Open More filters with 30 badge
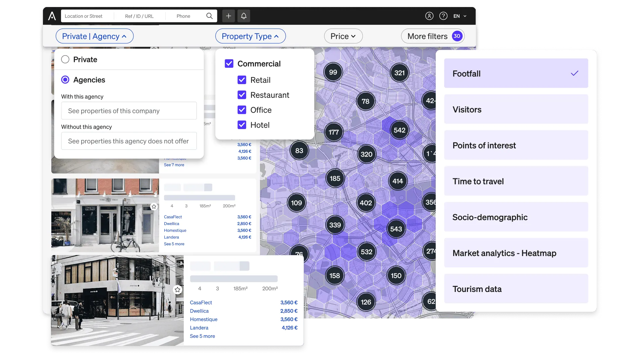The width and height of the screenshot is (644, 362). 433,36
